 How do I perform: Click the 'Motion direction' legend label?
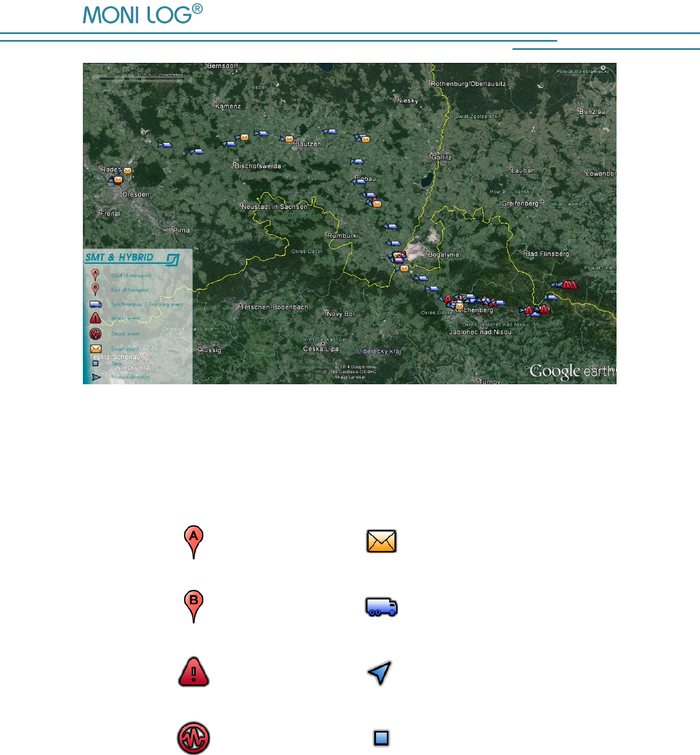tap(131, 377)
